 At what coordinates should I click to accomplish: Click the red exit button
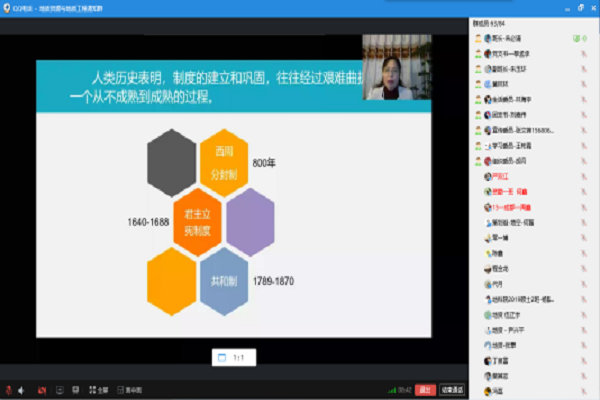pyautogui.click(x=426, y=389)
